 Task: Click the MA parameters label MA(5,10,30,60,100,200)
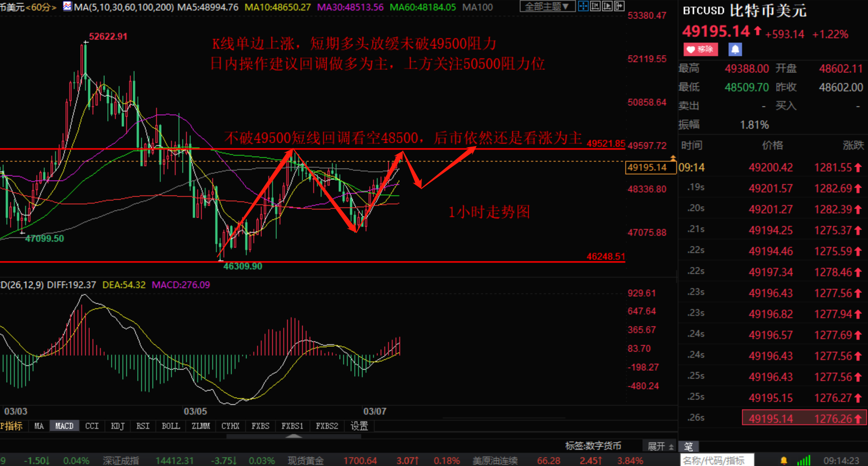(124, 7)
